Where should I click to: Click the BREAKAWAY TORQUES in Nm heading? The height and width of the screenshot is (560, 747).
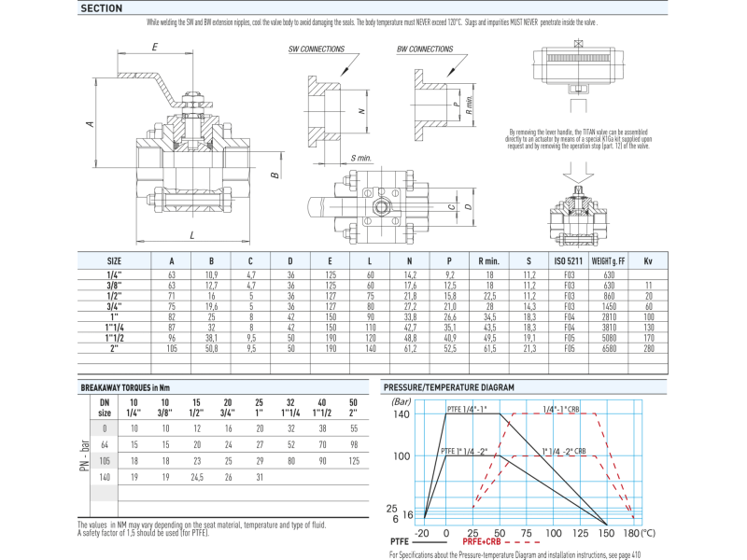pyautogui.click(x=127, y=386)
